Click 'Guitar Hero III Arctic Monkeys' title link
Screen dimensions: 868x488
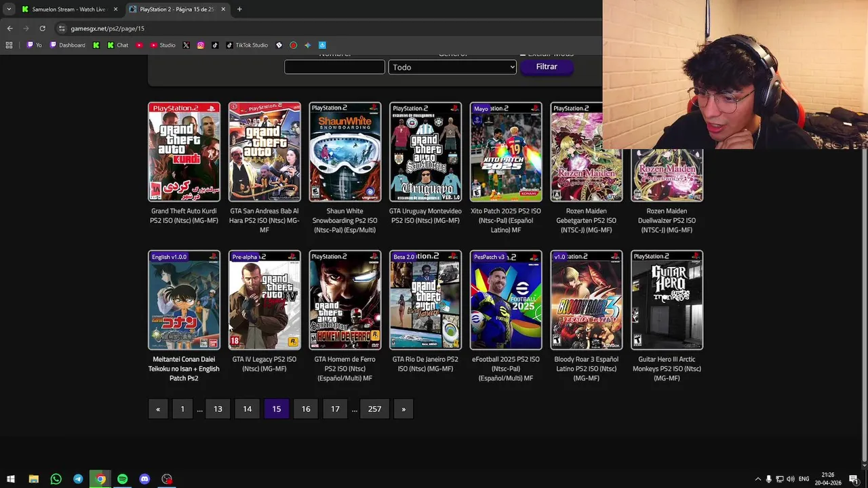click(667, 369)
